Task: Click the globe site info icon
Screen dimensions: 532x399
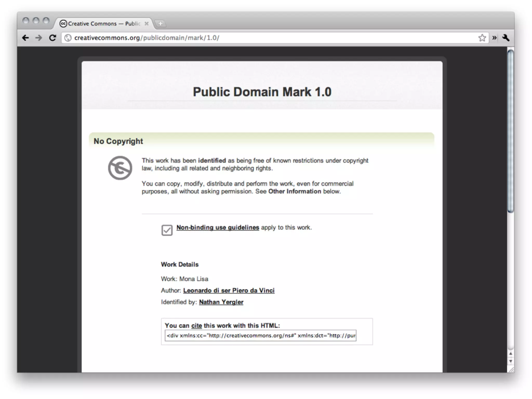Action: [68, 38]
